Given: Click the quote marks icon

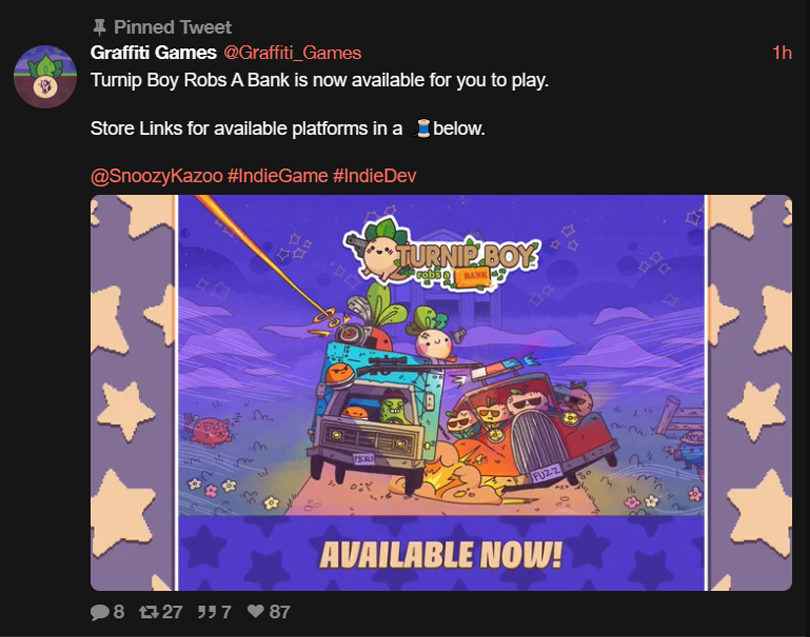Looking at the screenshot, I should [207, 612].
